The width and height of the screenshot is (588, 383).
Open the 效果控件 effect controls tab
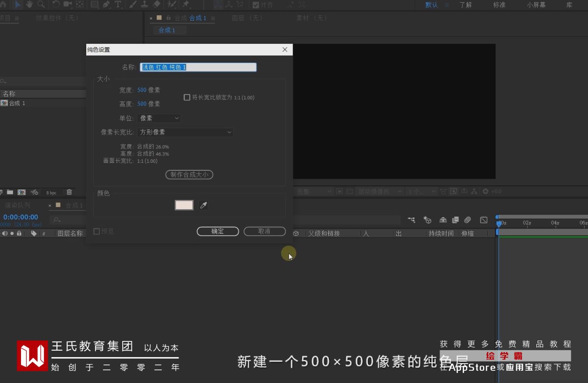point(57,18)
